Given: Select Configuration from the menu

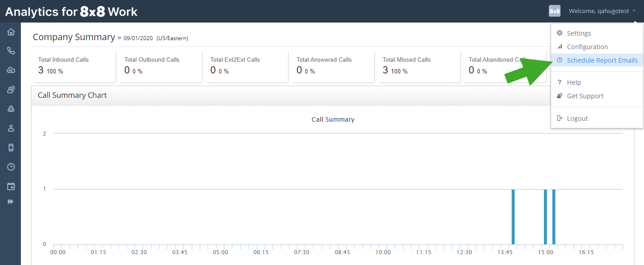Looking at the screenshot, I should (588, 46).
